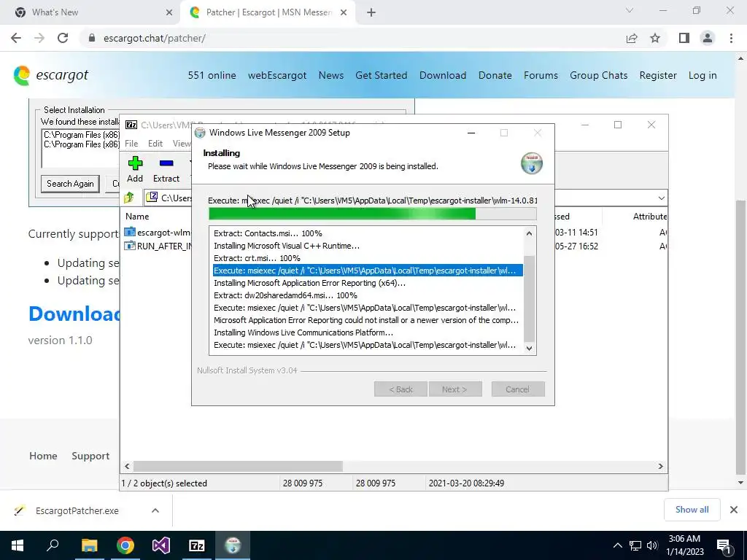This screenshot has height=560, width=747.
Task: Click the '551 online' counter
Action: coord(212,75)
